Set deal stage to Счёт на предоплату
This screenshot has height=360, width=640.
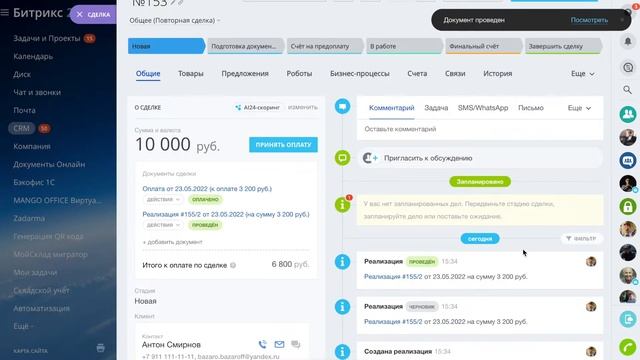324,46
